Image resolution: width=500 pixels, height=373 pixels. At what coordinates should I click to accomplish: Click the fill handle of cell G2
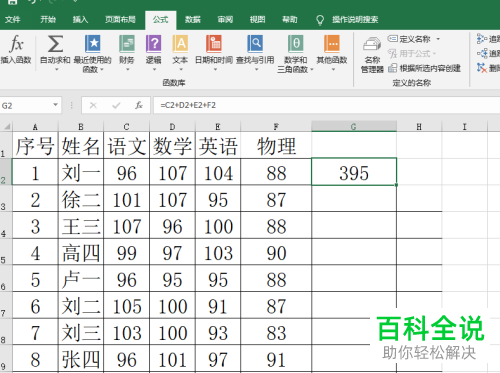point(396,185)
